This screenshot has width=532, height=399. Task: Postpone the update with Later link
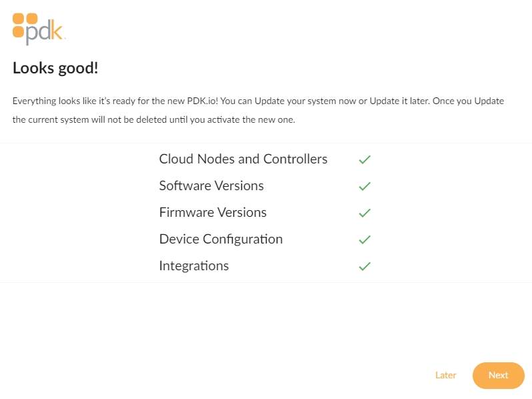tap(445, 375)
